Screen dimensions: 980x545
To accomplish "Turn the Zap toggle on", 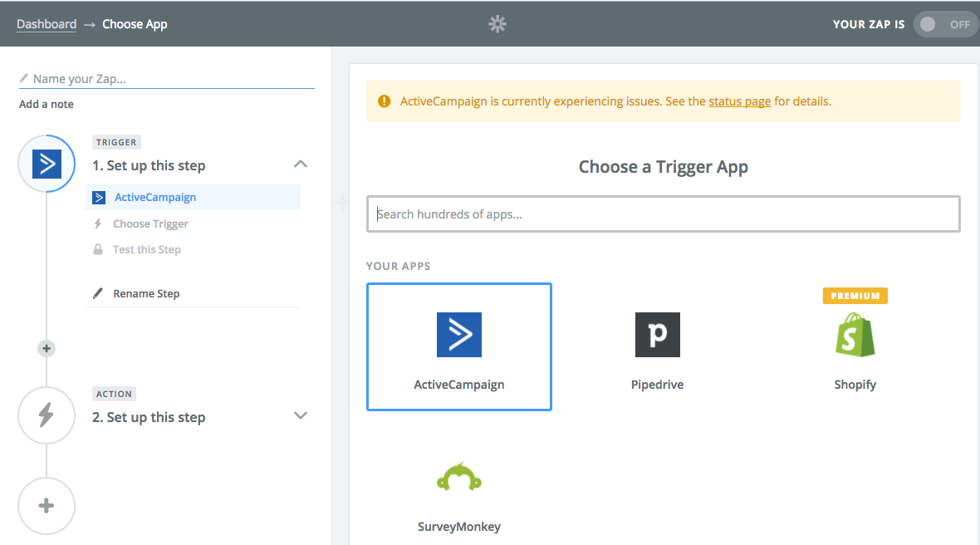I will tap(945, 24).
